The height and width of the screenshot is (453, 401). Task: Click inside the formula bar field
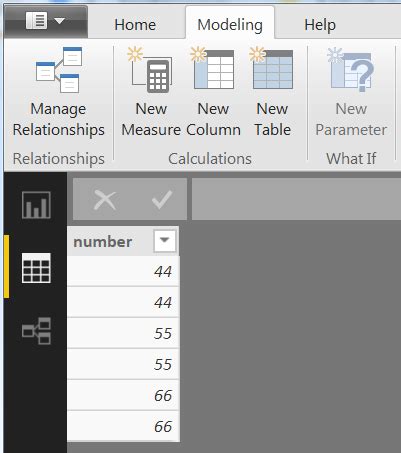296,199
